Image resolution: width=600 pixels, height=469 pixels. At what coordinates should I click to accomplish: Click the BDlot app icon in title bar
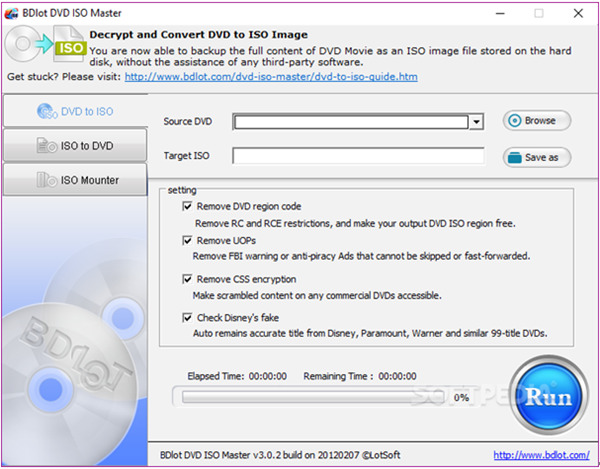point(11,13)
